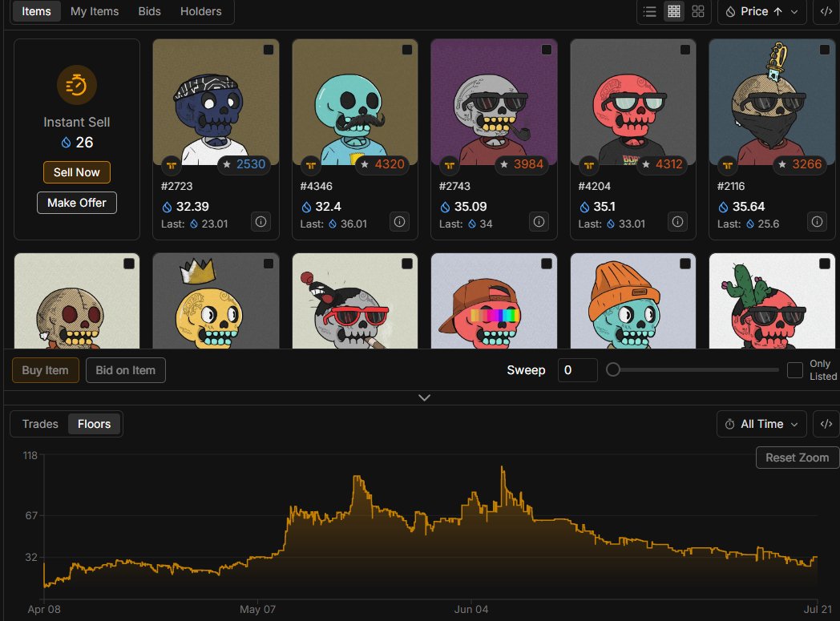Viewport: 840px width, 621px height.
Task: Select checkbox on item #4204
Action: coord(685,50)
